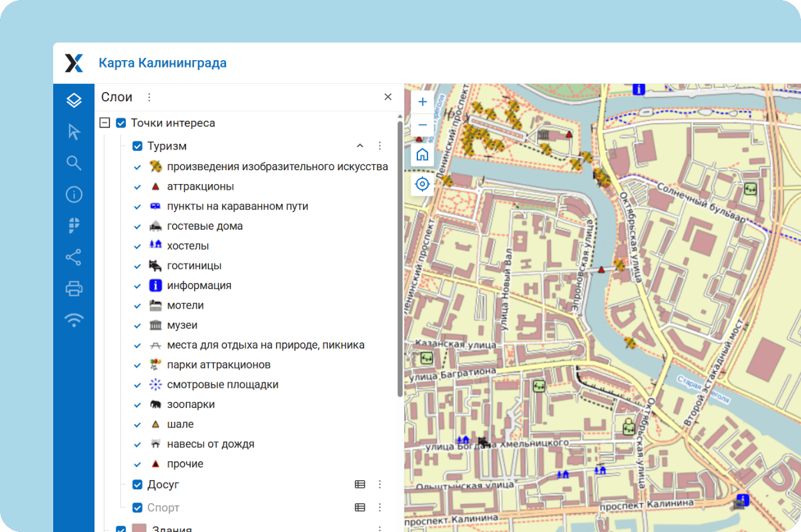The height and width of the screenshot is (532, 801).
Task: Disable the Точки интереса group checkbox
Action: [x=121, y=123]
